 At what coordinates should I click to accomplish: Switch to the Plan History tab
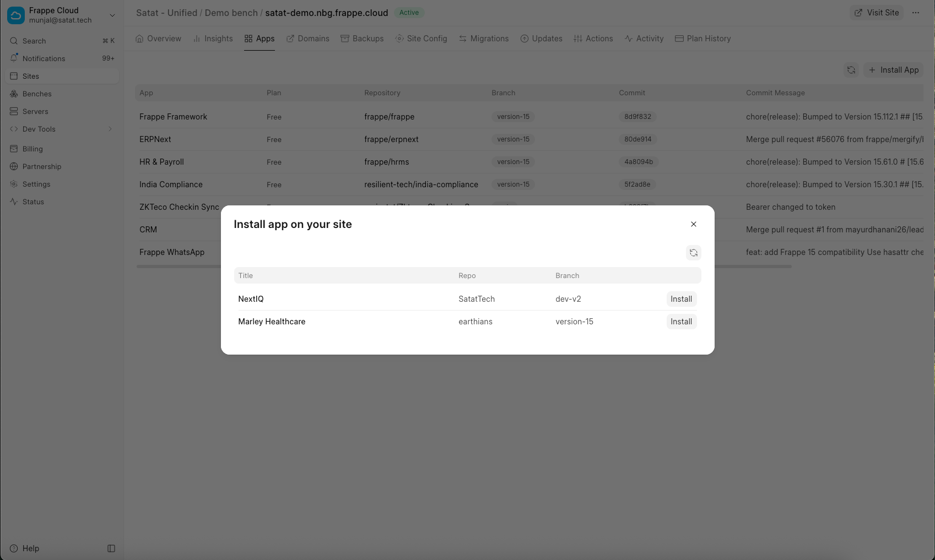(703, 39)
